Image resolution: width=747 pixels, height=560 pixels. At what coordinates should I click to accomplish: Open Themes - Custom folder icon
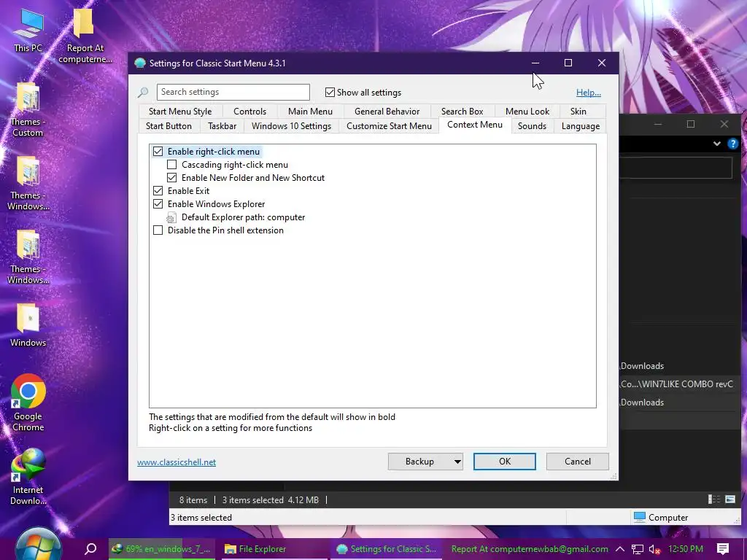(x=28, y=109)
